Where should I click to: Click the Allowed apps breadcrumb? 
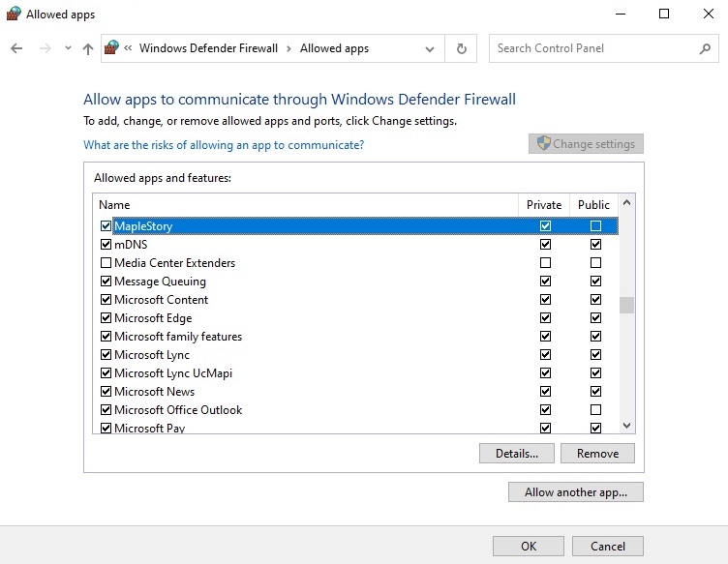coord(334,48)
